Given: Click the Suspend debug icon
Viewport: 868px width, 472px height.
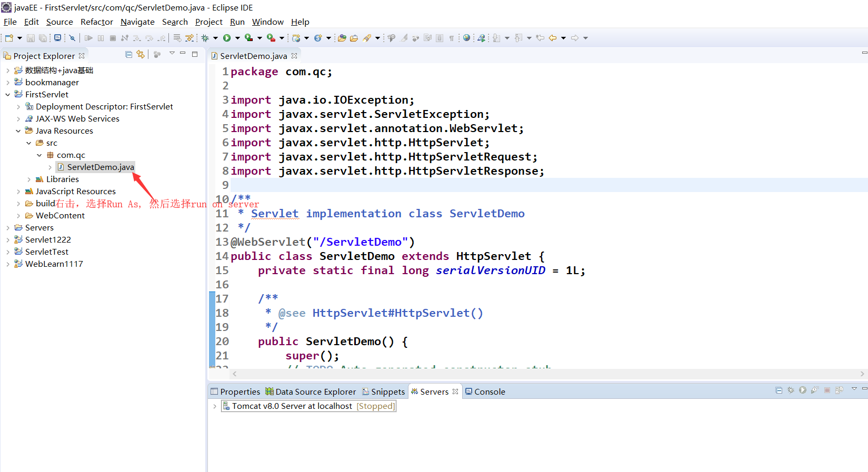Looking at the screenshot, I should [x=101, y=38].
